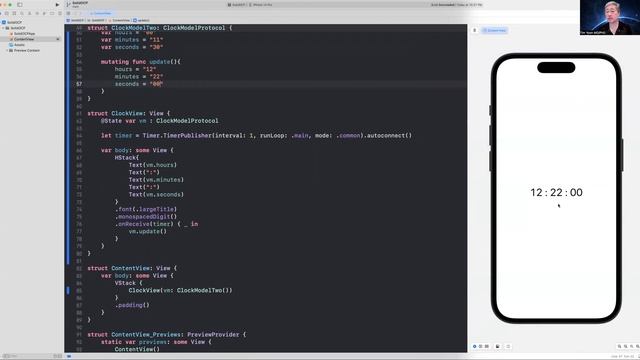
Task: Open the editor related items grid icon
Action: coord(68,13)
